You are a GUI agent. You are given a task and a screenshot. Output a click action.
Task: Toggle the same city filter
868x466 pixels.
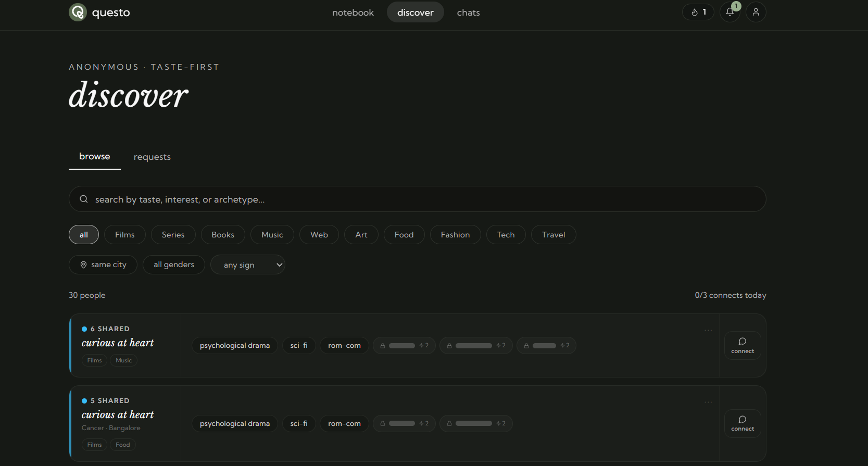[x=103, y=265]
